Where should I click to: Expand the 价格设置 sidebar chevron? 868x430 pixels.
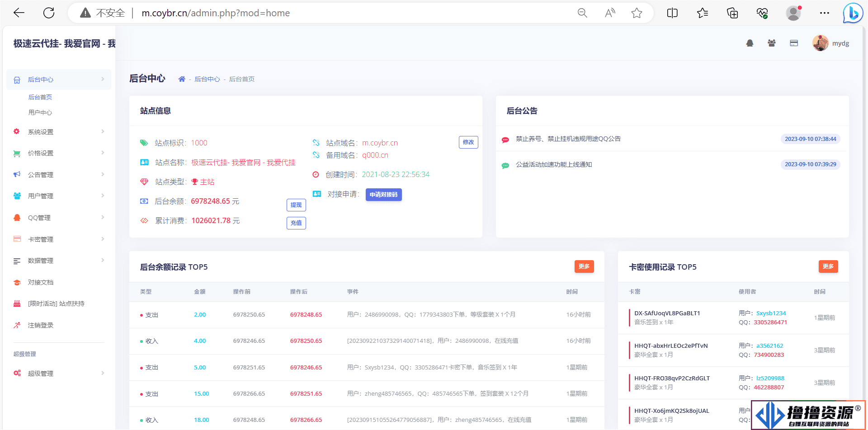pos(103,153)
